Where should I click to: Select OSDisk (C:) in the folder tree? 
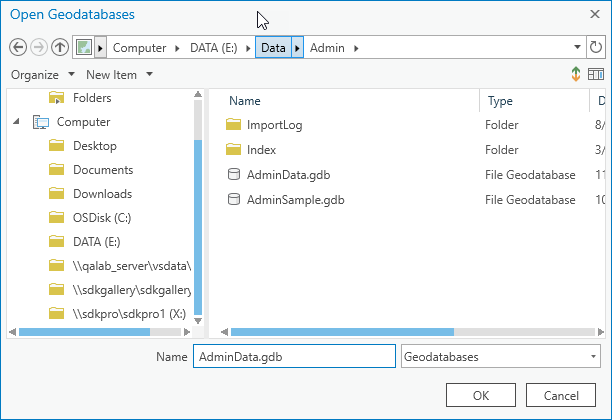[x=102, y=218]
